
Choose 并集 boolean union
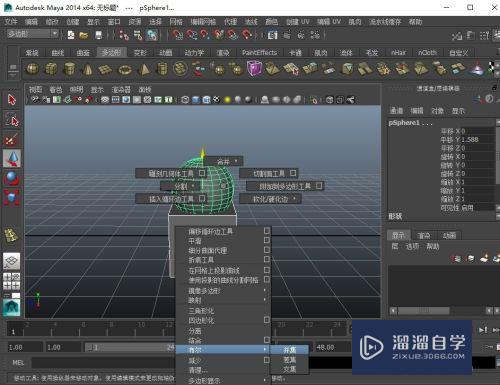click(289, 350)
